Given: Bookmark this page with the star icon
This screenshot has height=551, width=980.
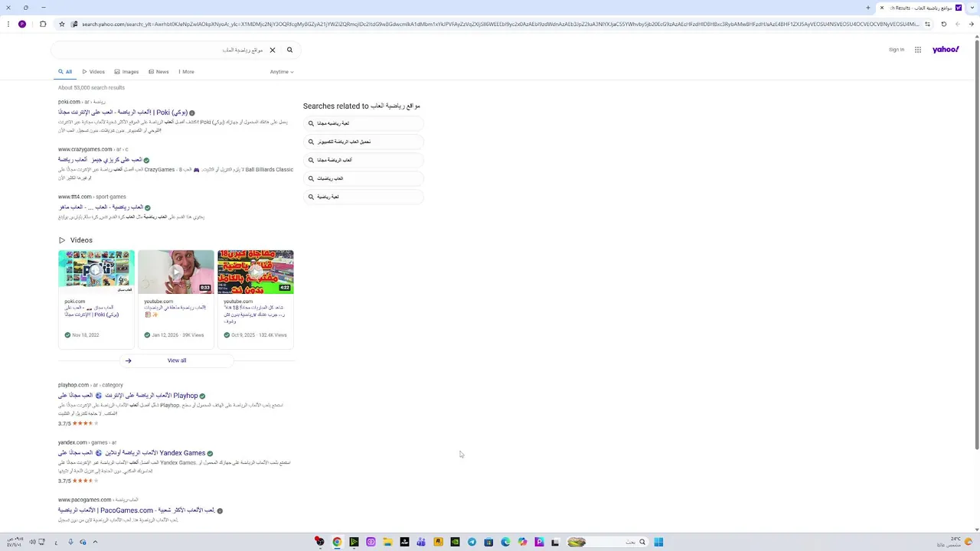Looking at the screenshot, I should pyautogui.click(x=62, y=24).
